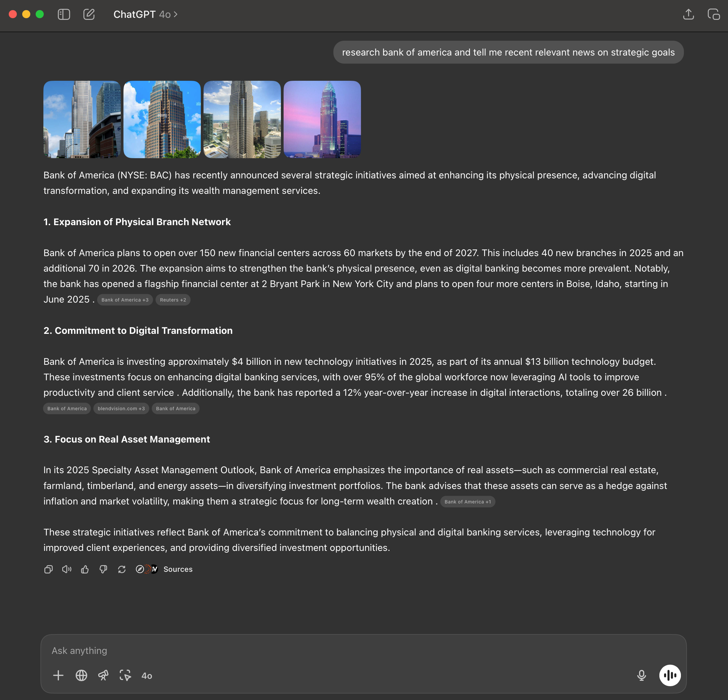The image size is (728, 700).
Task: Open the companion window icon at top right
Action: point(714,14)
